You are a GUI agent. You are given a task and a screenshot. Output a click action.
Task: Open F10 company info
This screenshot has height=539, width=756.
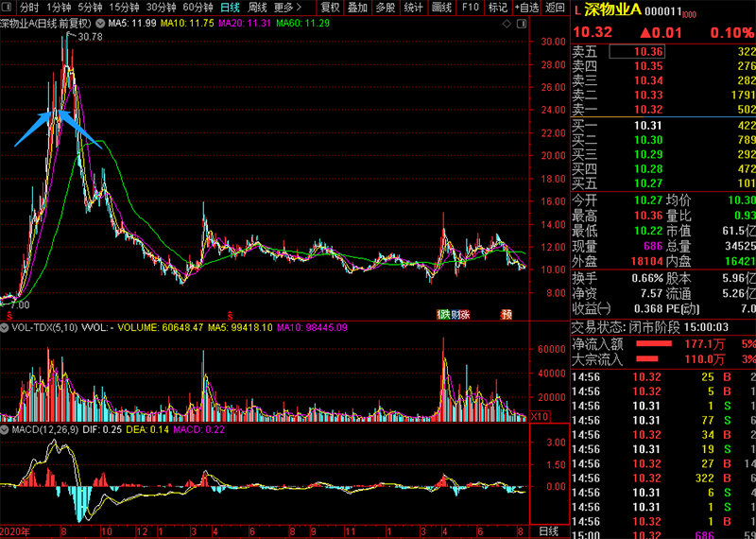pos(470,8)
